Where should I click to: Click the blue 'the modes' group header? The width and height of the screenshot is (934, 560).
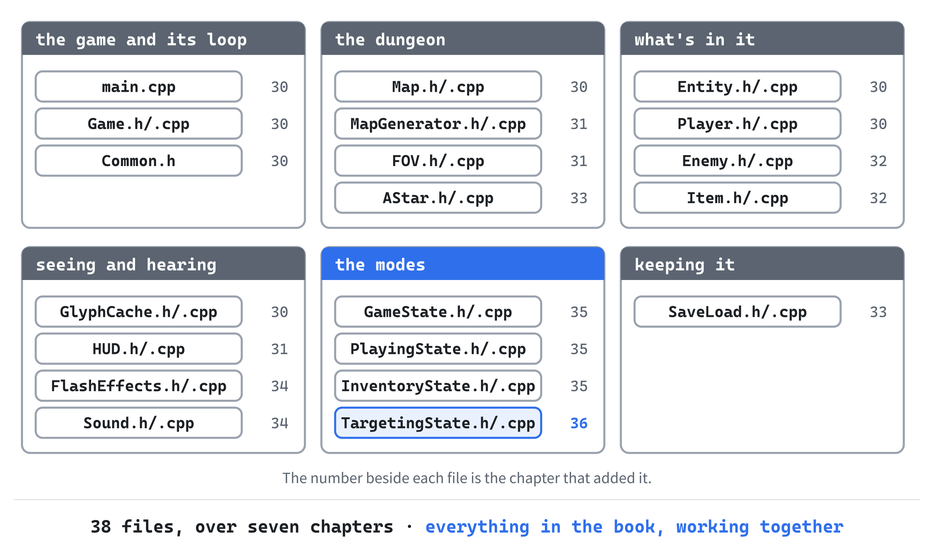(463, 264)
